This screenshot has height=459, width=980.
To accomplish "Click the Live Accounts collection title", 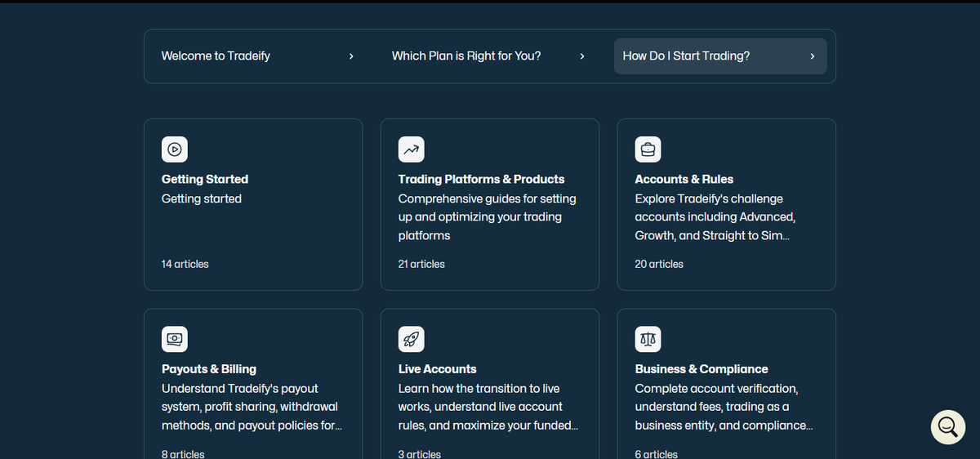I will (438, 369).
